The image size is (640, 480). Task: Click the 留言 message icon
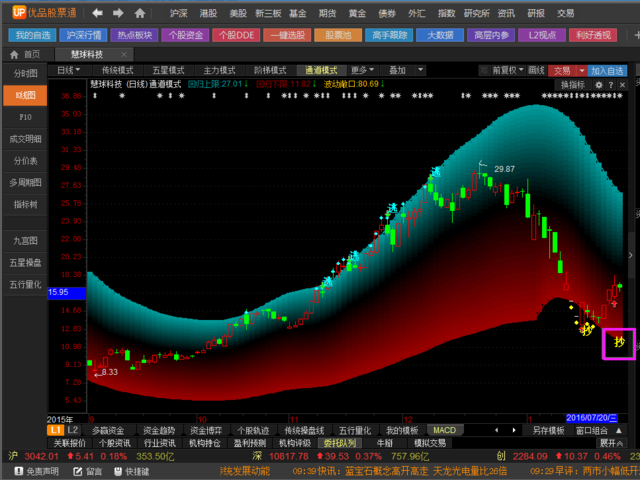point(89,470)
